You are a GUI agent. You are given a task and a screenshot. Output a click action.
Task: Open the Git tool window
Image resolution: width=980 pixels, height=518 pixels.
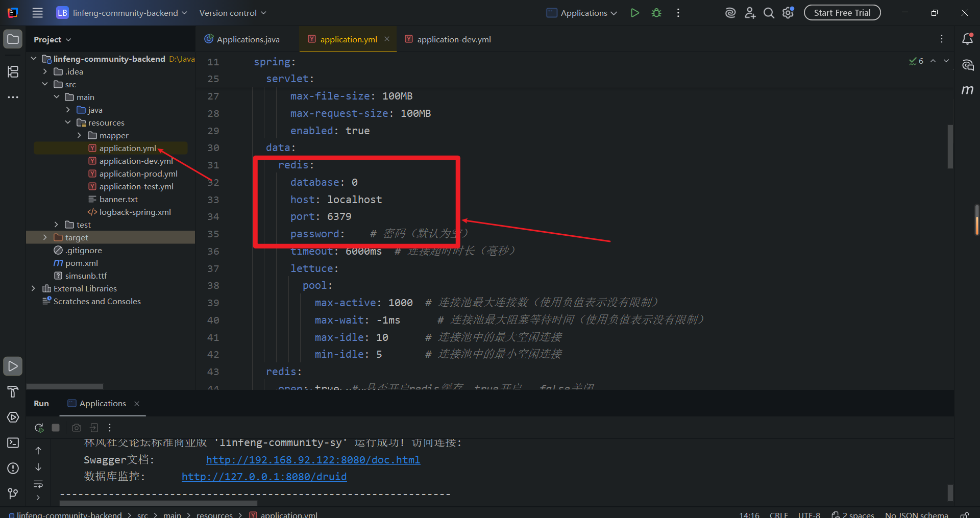[x=13, y=494]
